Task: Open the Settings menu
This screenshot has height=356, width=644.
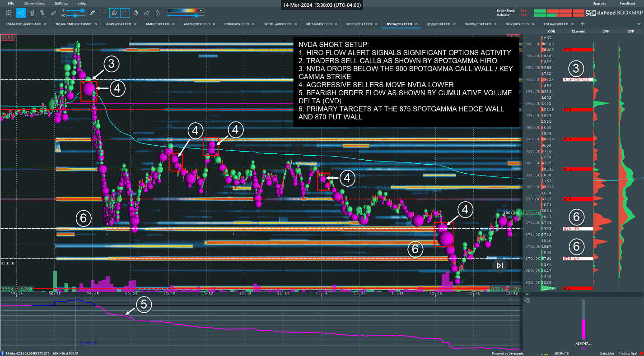Action: 61,3
